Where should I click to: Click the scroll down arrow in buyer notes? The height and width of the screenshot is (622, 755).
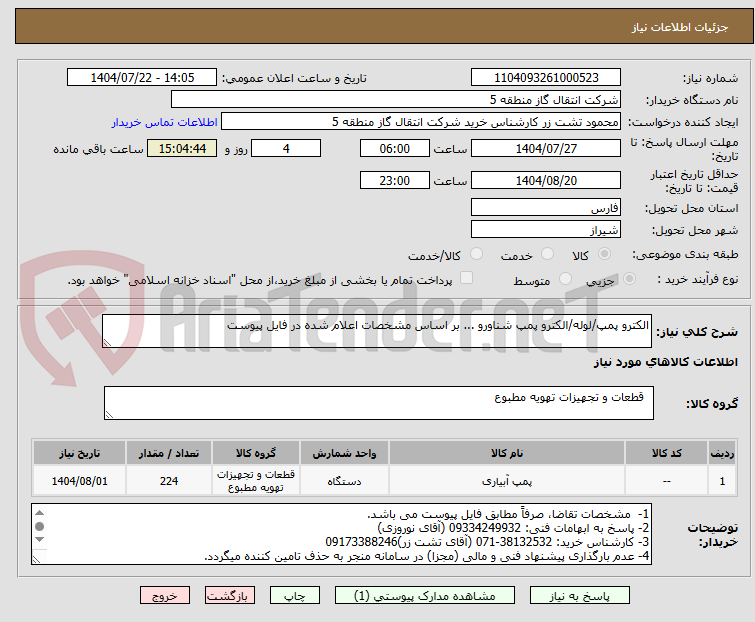[x=39, y=540]
